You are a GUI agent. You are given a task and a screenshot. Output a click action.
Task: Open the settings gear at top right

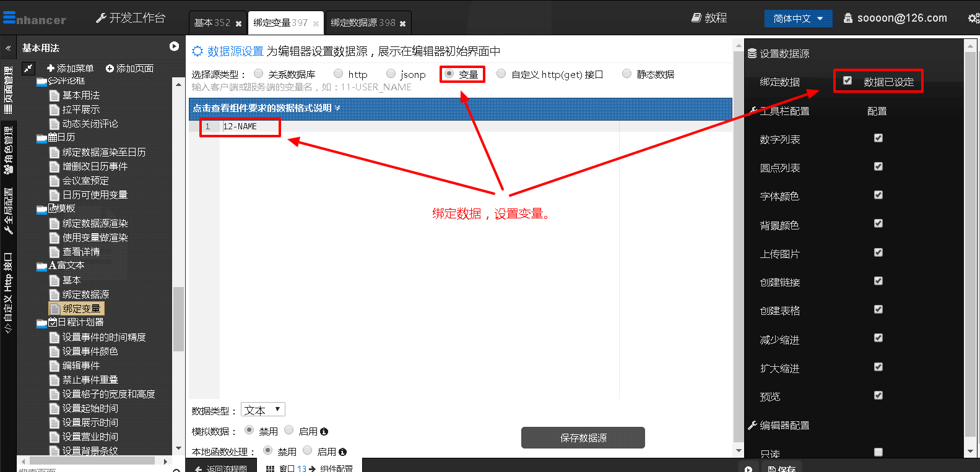coord(973,19)
